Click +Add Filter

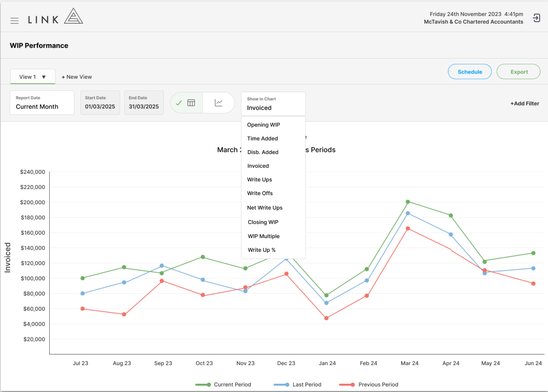click(x=525, y=103)
